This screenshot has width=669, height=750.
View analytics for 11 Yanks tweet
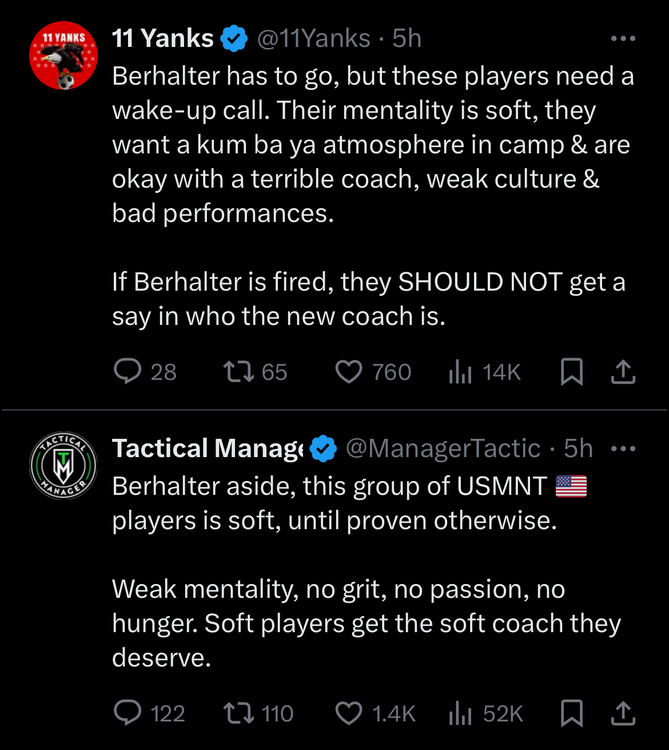[460, 372]
